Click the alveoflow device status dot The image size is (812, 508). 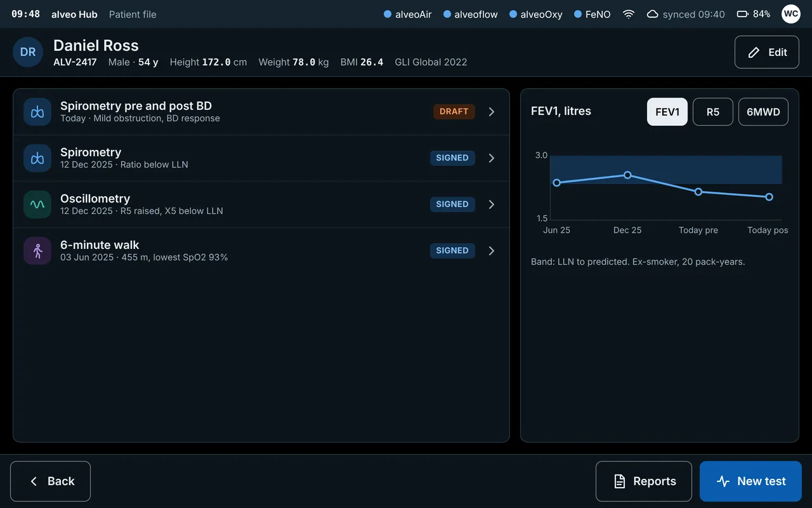tap(447, 14)
